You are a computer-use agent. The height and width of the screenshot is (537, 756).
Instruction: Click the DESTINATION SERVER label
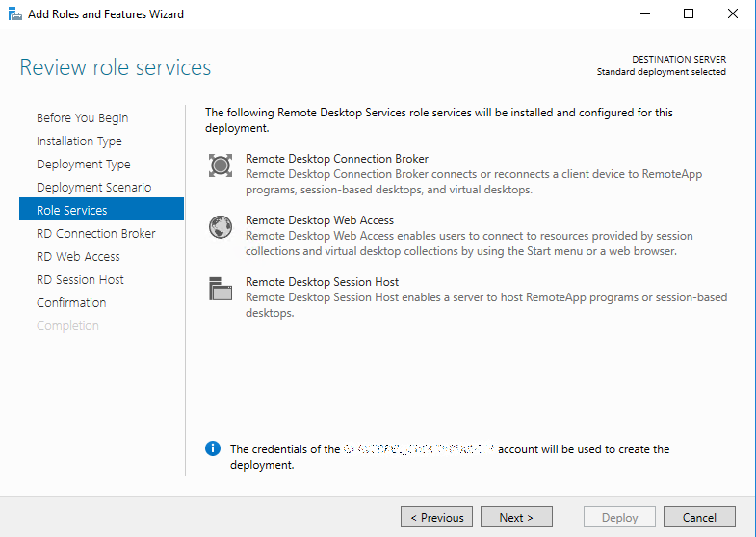click(679, 60)
